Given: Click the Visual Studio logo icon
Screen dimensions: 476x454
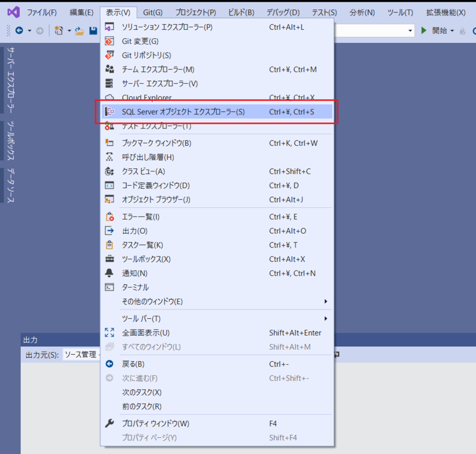Looking at the screenshot, I should (14, 12).
